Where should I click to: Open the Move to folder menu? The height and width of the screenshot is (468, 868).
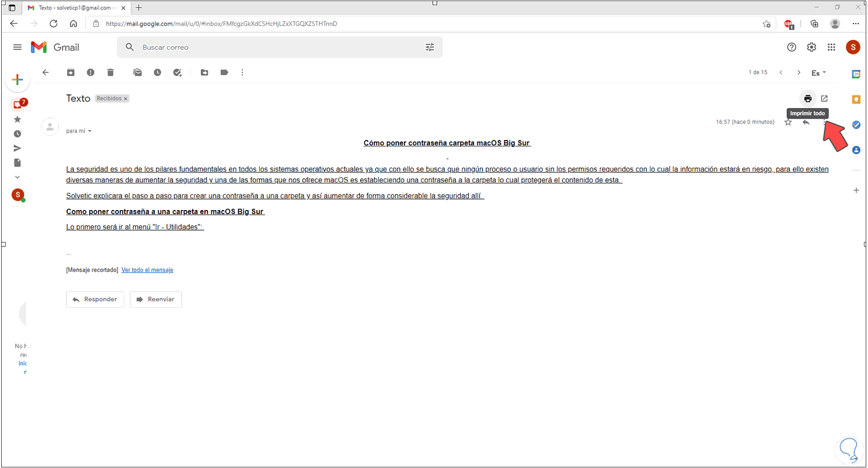(x=204, y=72)
